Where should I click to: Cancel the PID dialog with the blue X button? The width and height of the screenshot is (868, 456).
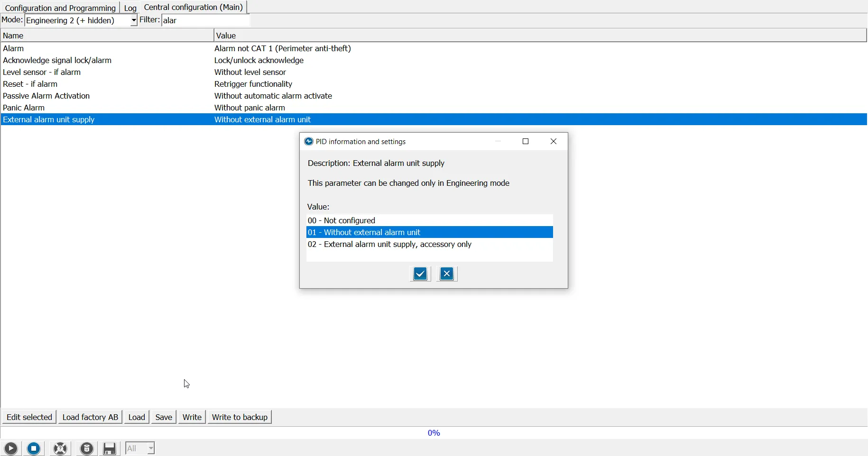tap(447, 274)
